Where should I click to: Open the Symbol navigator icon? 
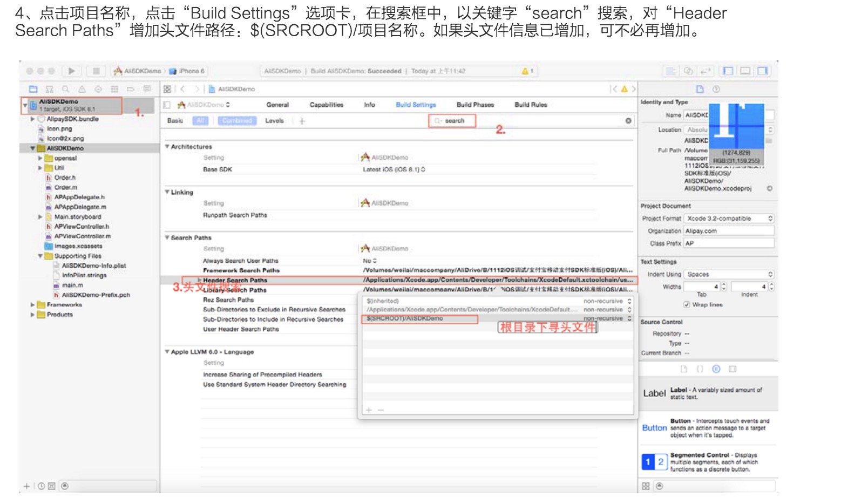(x=50, y=89)
